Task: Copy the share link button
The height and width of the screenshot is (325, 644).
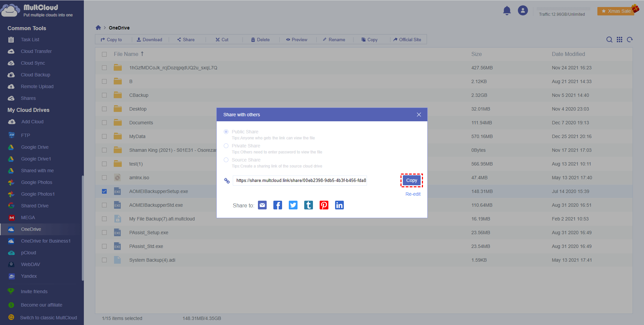Action: coord(412,180)
